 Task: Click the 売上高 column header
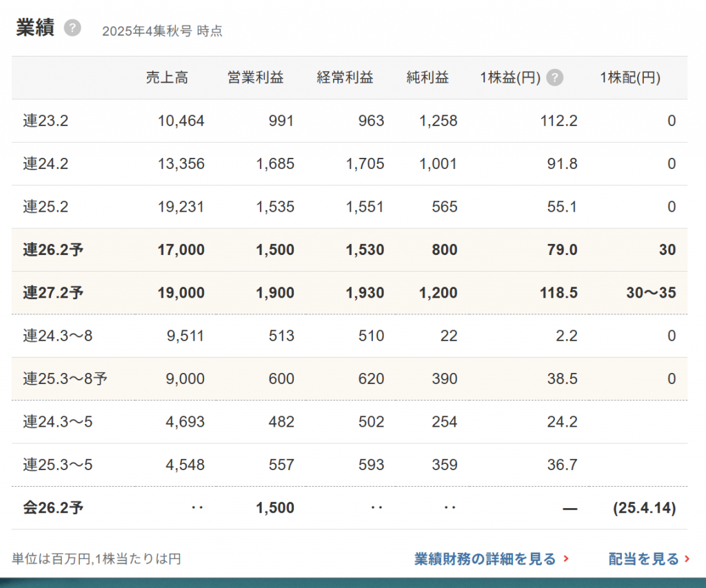click(167, 78)
